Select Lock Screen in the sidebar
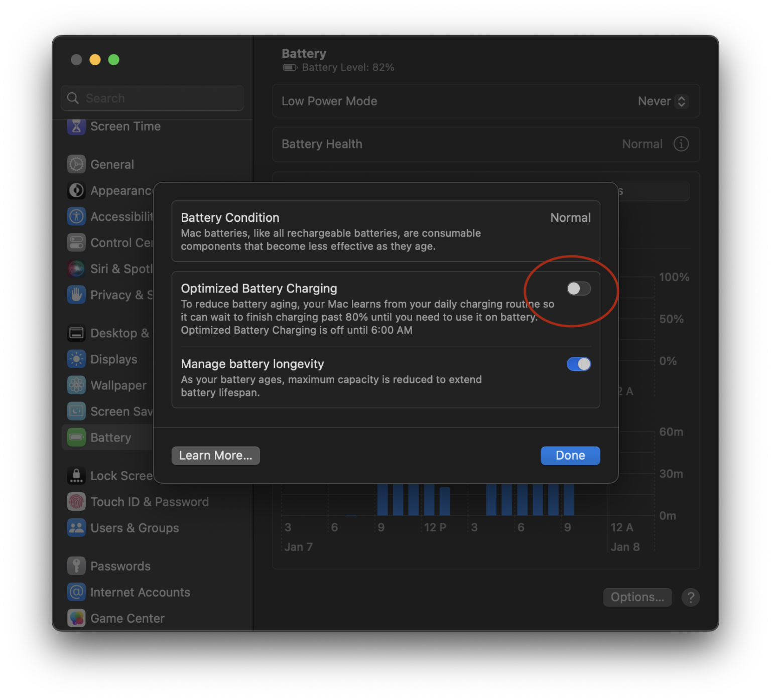 tap(76, 475)
